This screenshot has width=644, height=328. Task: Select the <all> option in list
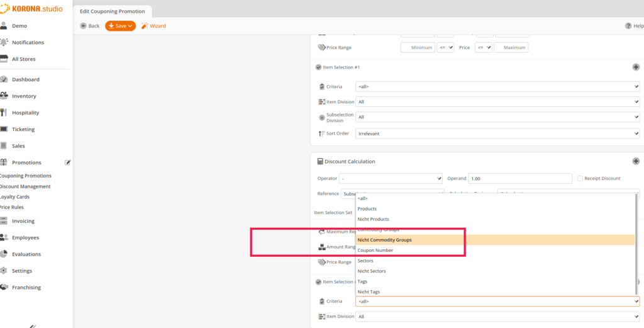(495, 198)
